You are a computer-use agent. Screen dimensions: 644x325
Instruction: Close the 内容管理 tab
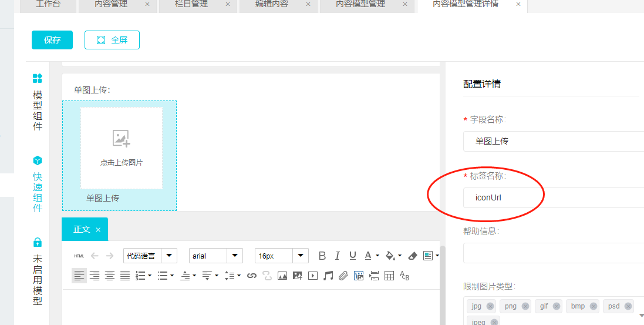point(147,5)
